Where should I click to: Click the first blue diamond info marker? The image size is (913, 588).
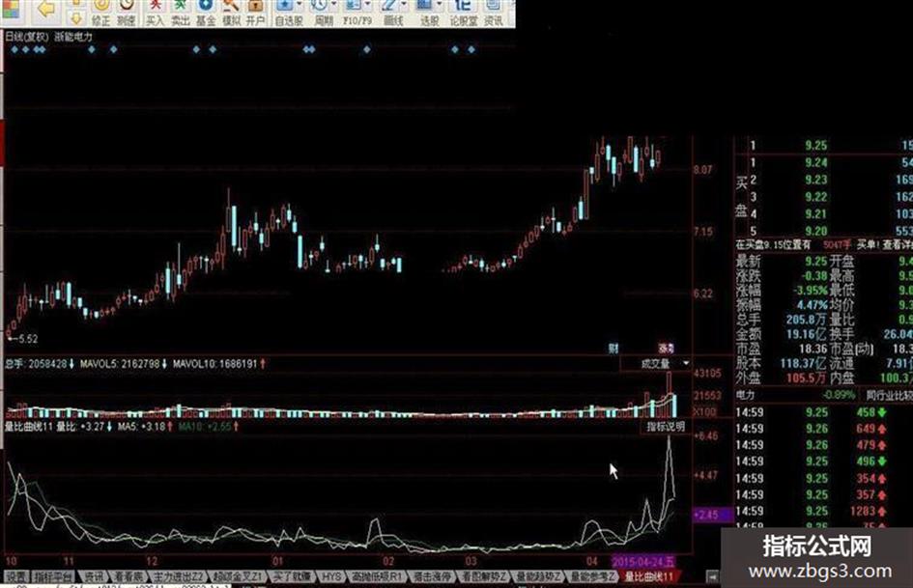[14, 49]
